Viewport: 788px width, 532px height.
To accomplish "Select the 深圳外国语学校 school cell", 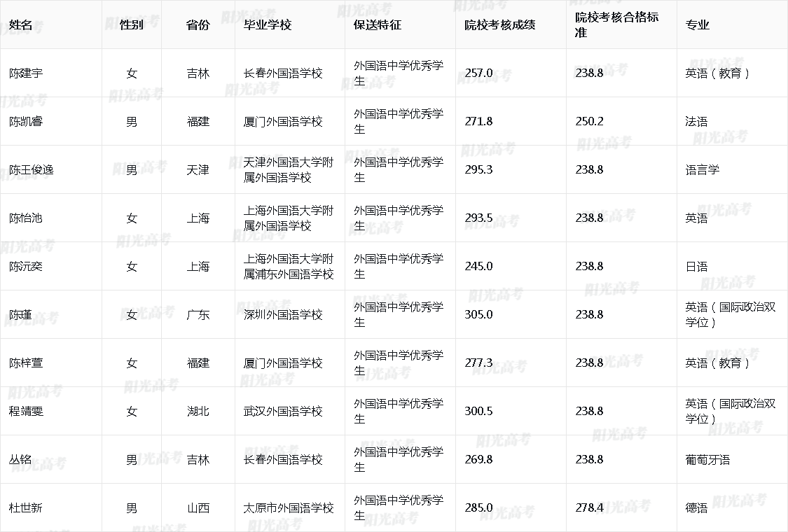I will click(x=283, y=314).
